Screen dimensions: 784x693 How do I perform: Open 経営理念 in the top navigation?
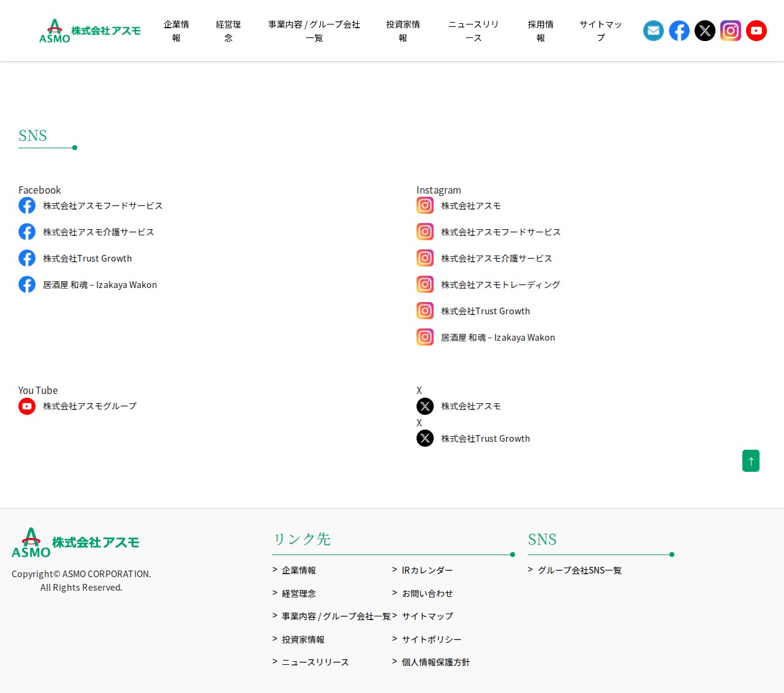point(228,31)
